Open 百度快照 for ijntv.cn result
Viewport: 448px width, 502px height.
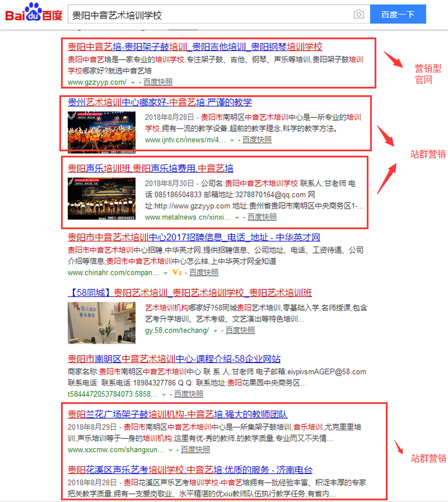(x=257, y=140)
